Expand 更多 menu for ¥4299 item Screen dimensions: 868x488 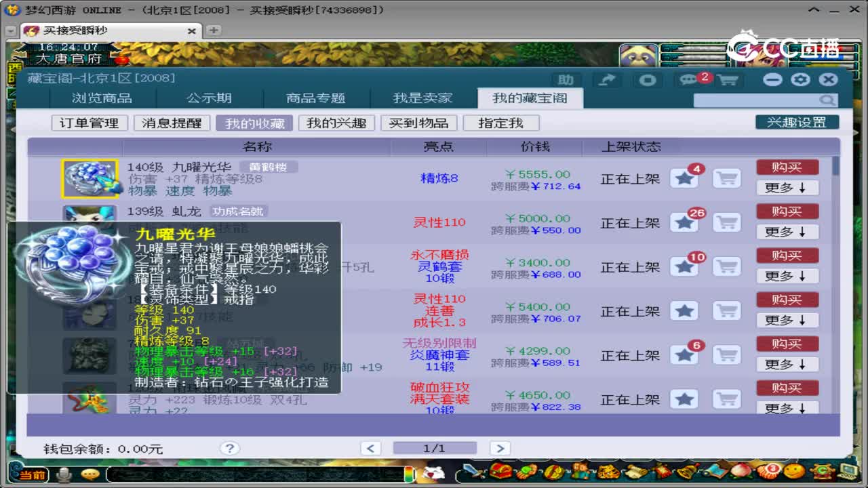point(787,364)
